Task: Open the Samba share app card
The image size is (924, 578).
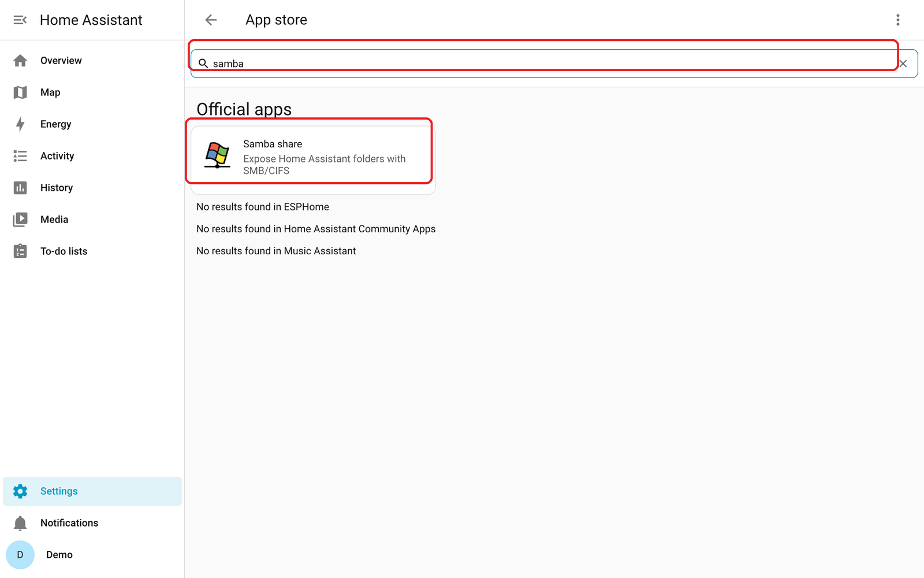Action: tap(313, 160)
